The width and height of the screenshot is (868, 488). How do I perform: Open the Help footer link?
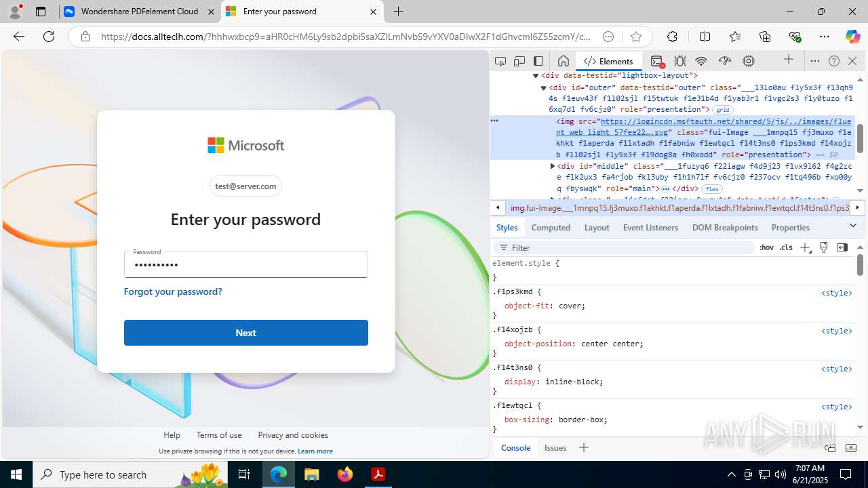[172, 435]
